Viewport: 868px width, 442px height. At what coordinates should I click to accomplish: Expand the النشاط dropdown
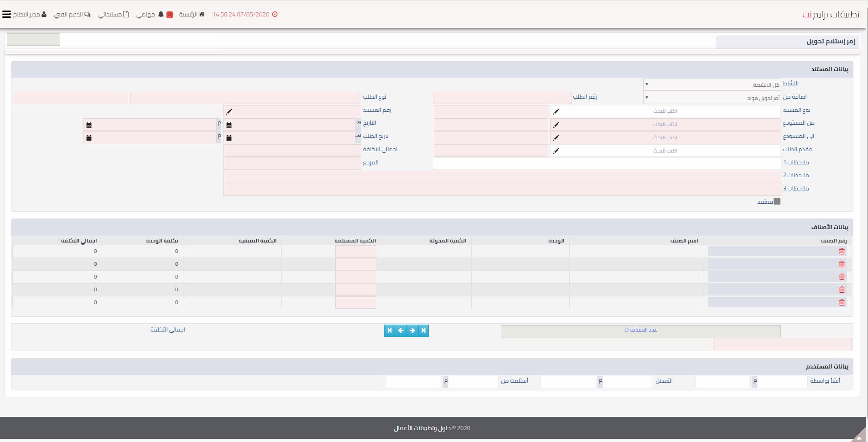(x=712, y=84)
